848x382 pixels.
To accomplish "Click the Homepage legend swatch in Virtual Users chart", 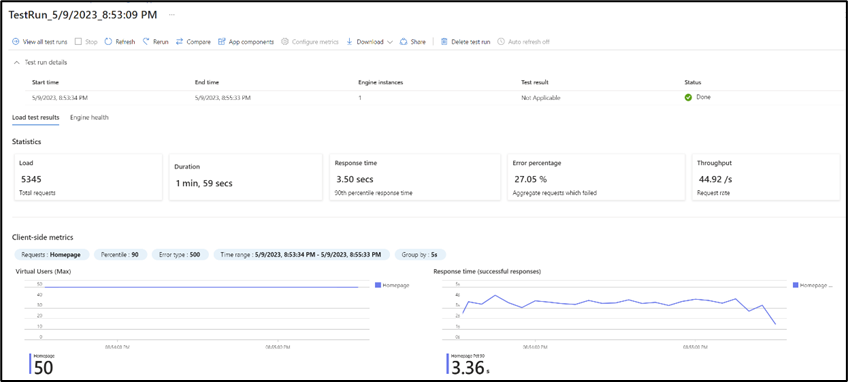I will tap(378, 285).
